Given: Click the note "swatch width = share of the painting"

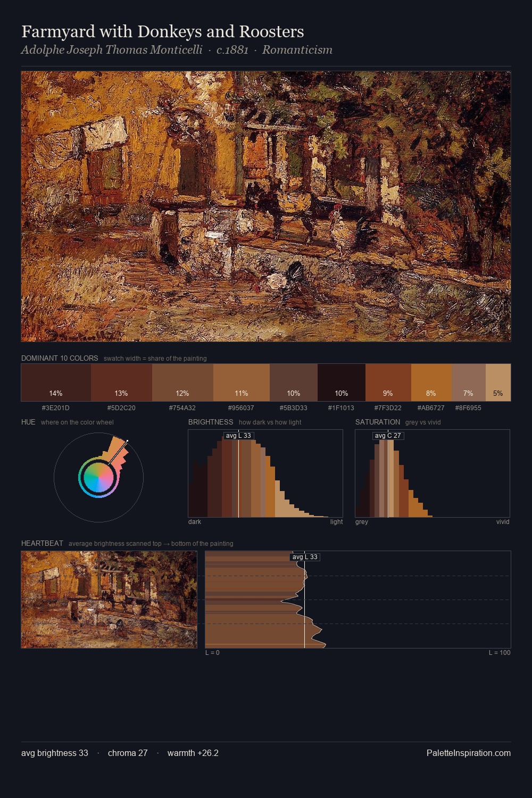Looking at the screenshot, I should coord(155,359).
